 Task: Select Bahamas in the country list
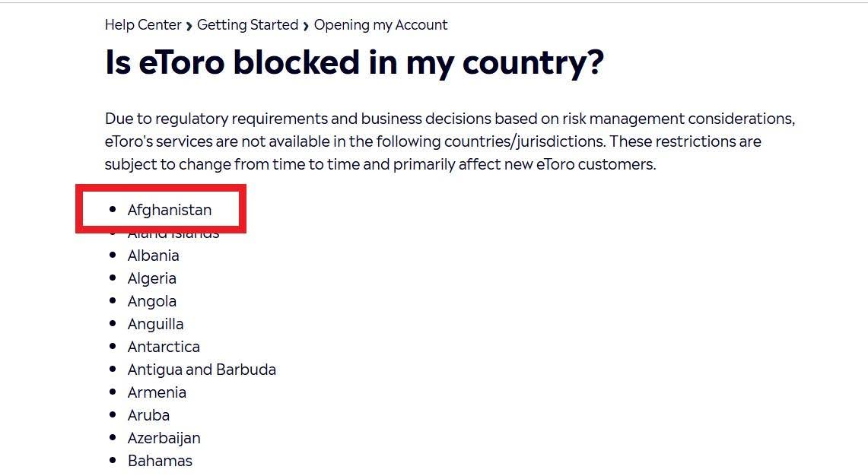(160, 461)
